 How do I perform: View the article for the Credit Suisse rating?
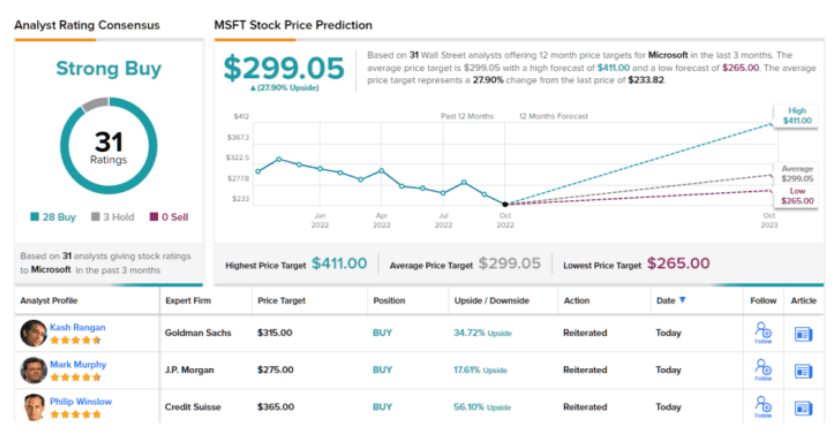[803, 407]
